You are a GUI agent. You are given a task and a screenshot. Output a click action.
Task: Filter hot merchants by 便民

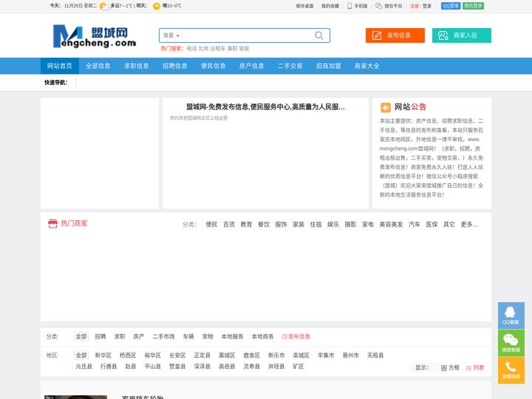tap(211, 225)
